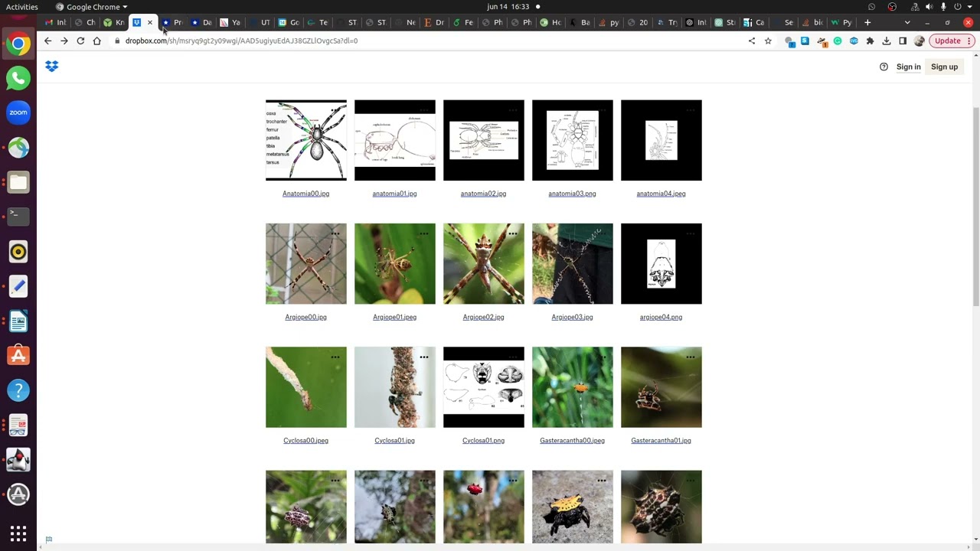Open Software Updater from the dock
This screenshot has width=980, height=551.
point(18,495)
